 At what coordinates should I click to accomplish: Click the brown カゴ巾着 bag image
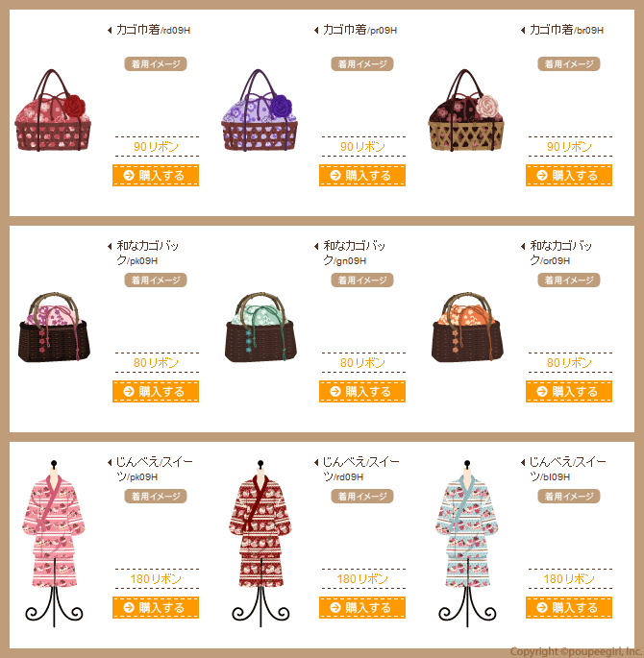(x=466, y=110)
